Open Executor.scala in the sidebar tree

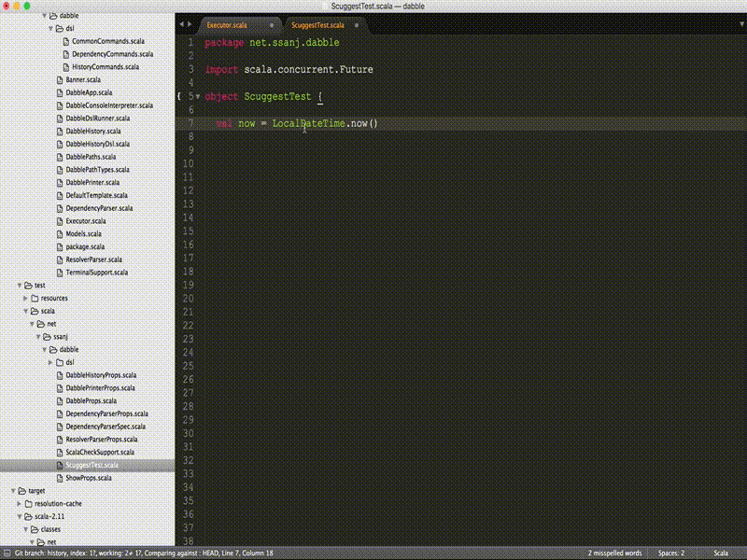point(86,221)
